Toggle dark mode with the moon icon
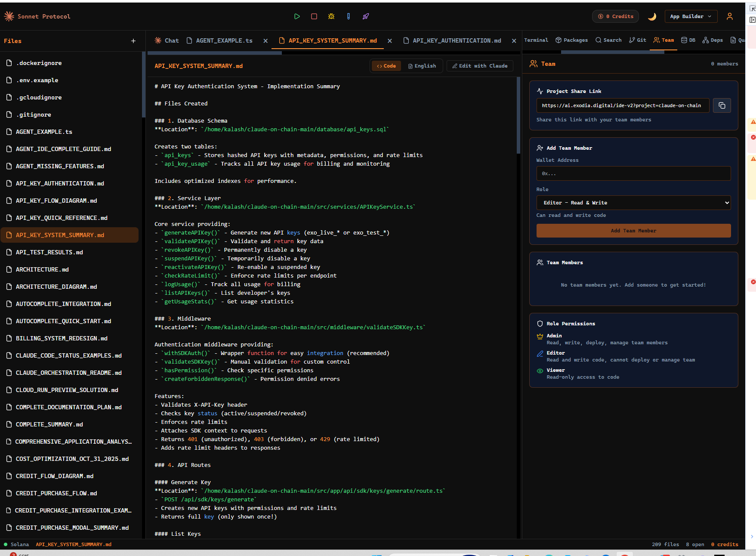The image size is (756, 556). tap(652, 16)
